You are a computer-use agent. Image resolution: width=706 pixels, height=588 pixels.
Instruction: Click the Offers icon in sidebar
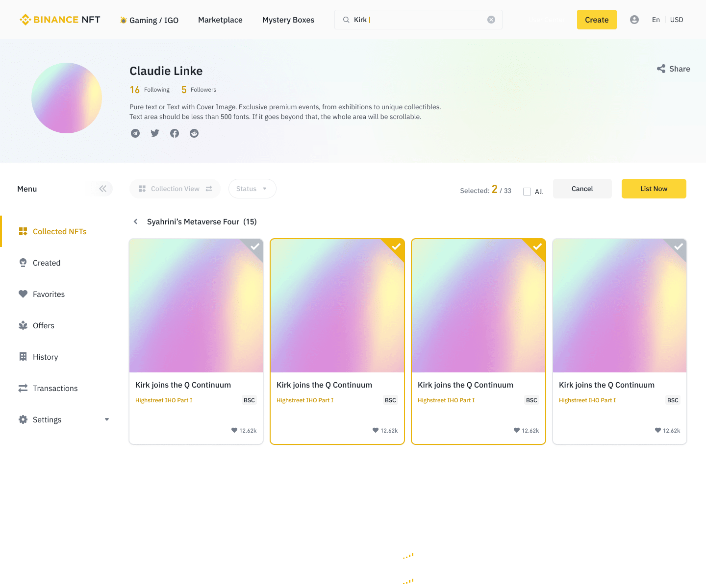coord(23,325)
